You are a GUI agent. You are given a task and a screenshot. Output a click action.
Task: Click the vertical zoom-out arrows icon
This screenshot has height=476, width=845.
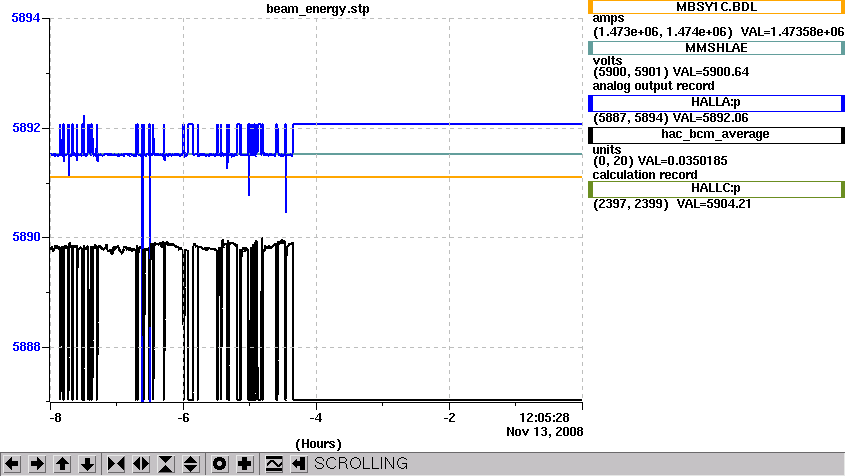pos(191,464)
